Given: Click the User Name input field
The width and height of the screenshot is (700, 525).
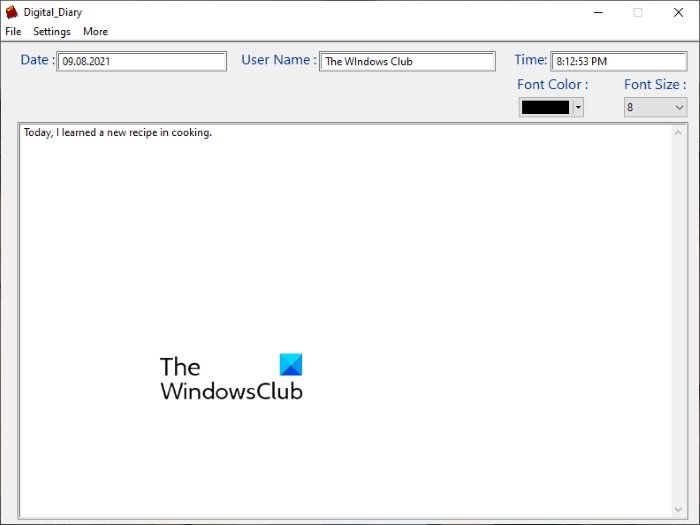Looking at the screenshot, I should point(407,61).
